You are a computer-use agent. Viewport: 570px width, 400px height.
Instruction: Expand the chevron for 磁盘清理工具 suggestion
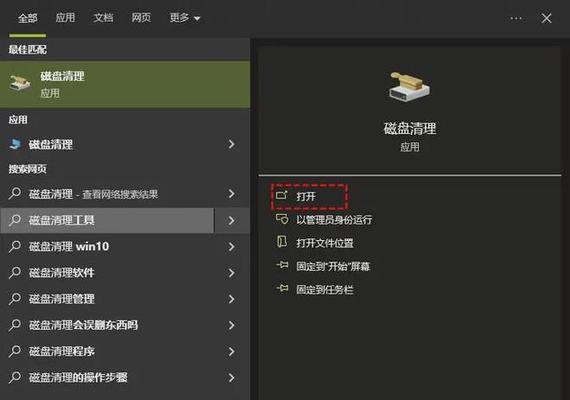click(x=232, y=220)
